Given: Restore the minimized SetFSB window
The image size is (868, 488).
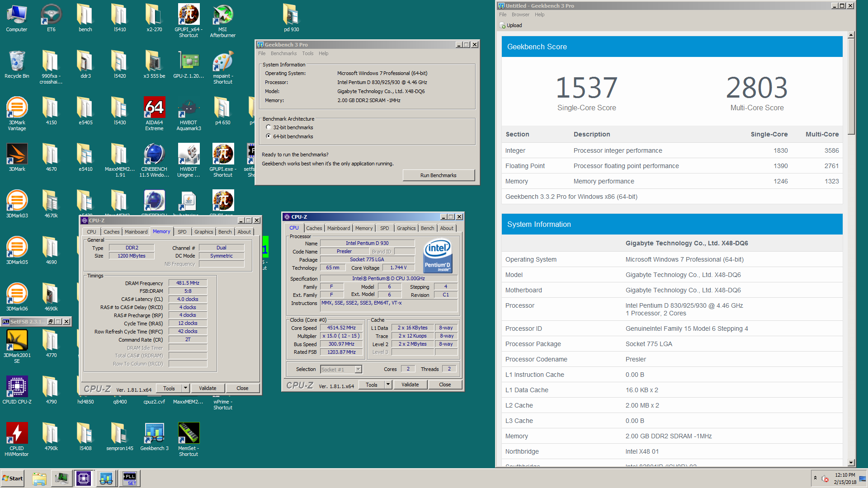Looking at the screenshot, I should coord(51,322).
